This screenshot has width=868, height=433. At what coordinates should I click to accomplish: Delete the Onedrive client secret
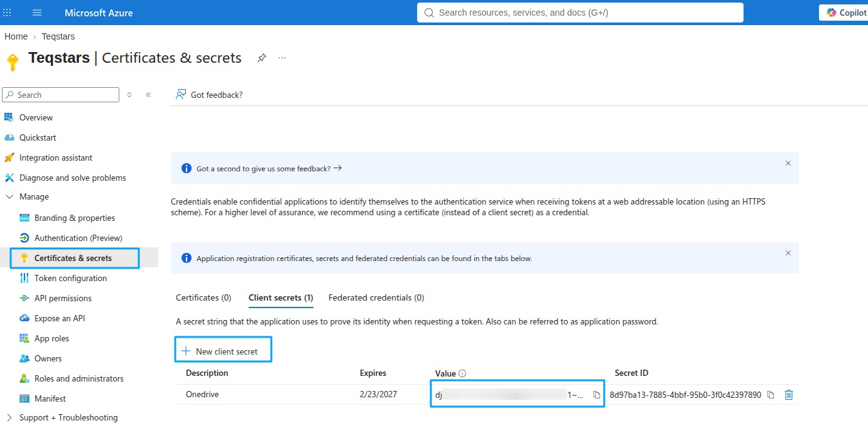pyautogui.click(x=789, y=395)
